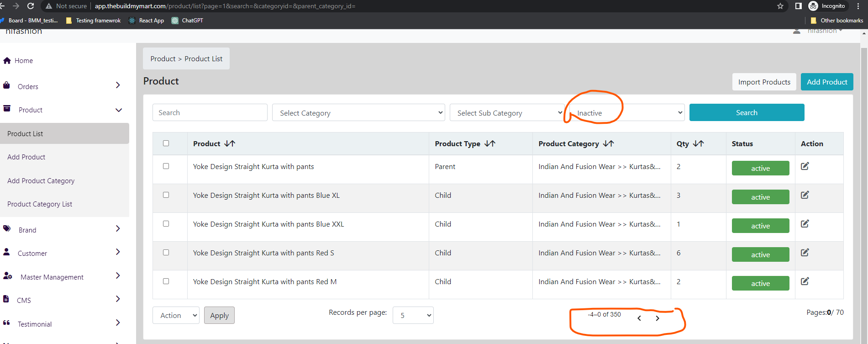Click the Product box icon in sidebar
The height and width of the screenshot is (344, 868).
click(7, 109)
